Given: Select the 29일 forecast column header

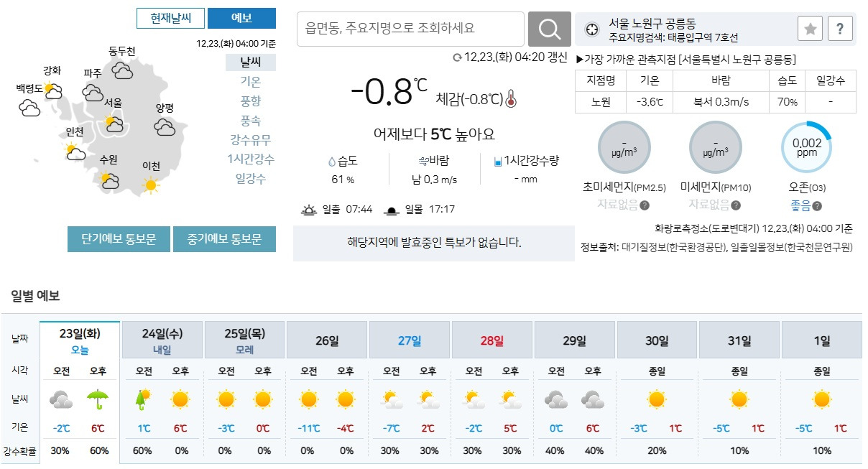Looking at the screenshot, I should [x=575, y=340].
